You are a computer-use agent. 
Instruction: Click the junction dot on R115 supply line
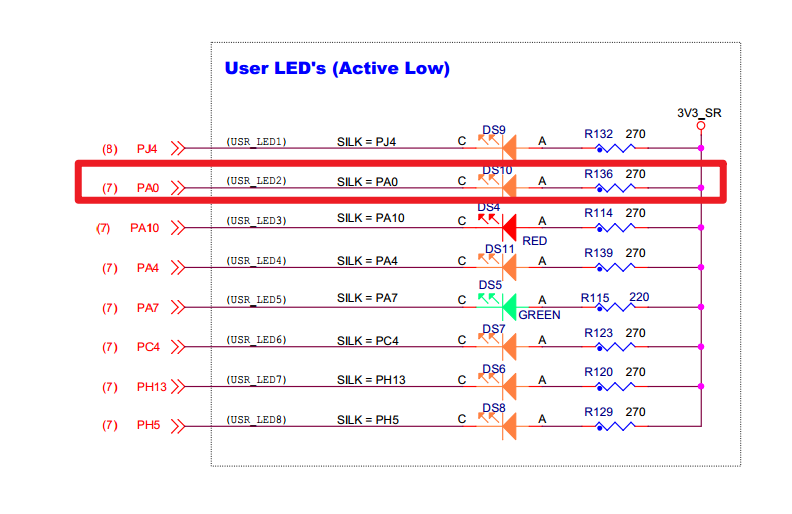pyautogui.click(x=701, y=307)
